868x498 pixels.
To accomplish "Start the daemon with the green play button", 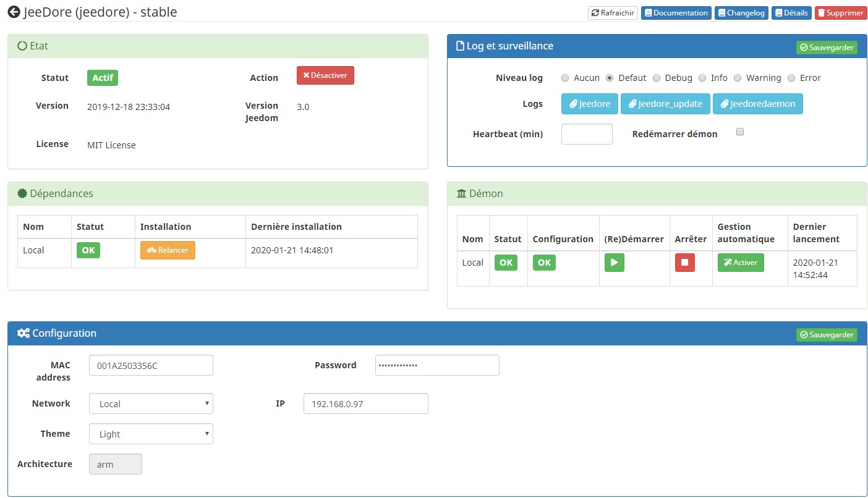I will pos(614,263).
